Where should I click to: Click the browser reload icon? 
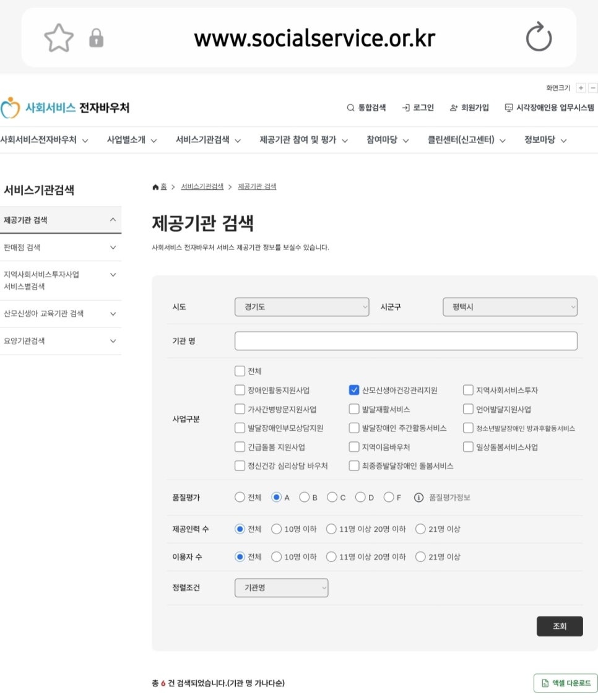click(538, 38)
